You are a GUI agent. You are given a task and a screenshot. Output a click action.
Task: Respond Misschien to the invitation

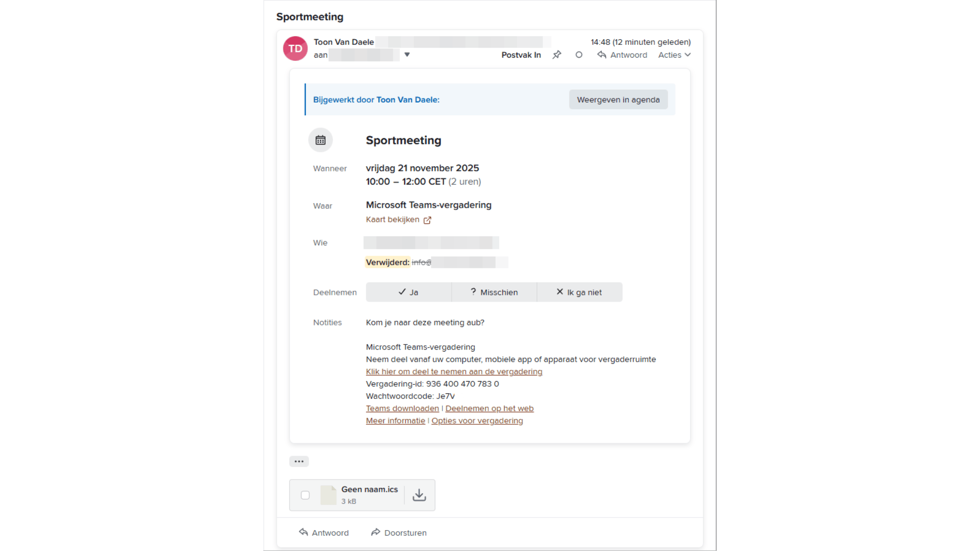coord(494,292)
